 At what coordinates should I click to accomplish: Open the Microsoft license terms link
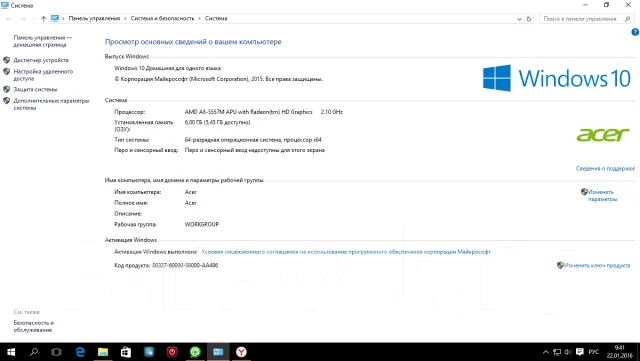click(x=346, y=252)
